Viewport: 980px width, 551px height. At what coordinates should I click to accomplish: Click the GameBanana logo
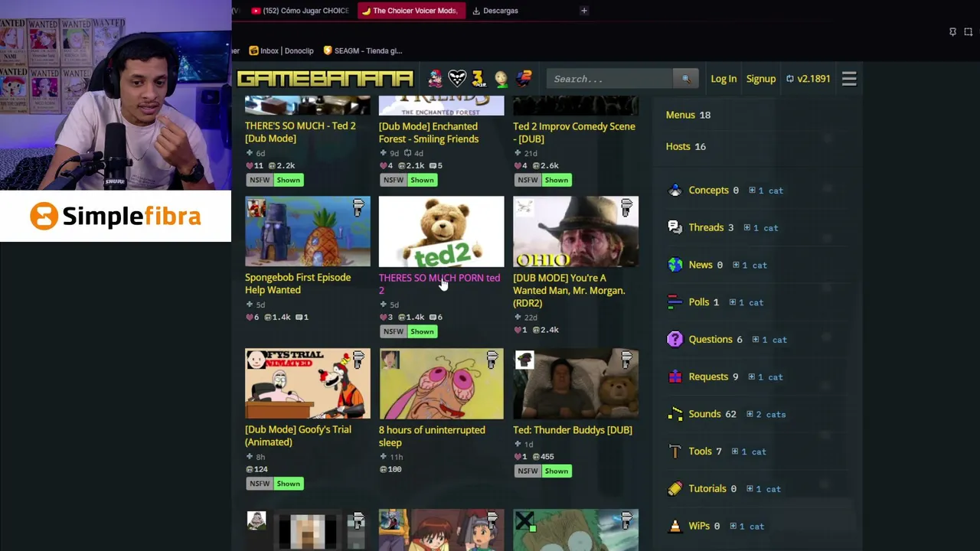[325, 79]
